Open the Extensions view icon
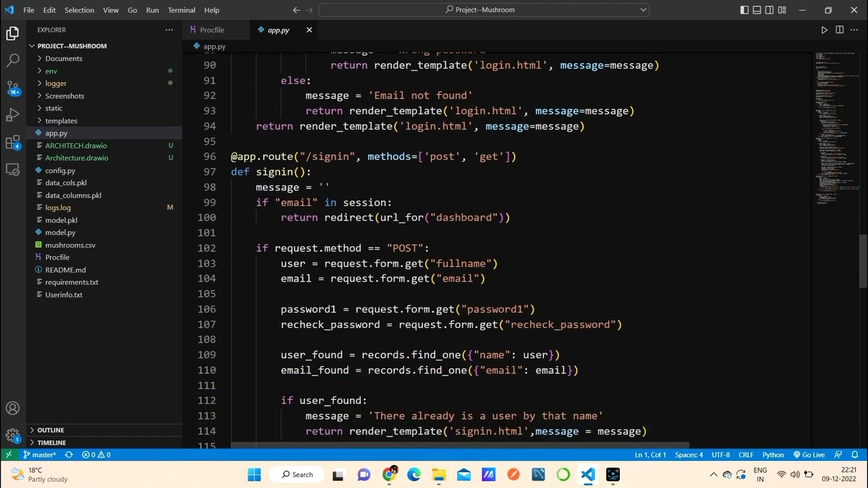The image size is (868, 488). tap(13, 142)
